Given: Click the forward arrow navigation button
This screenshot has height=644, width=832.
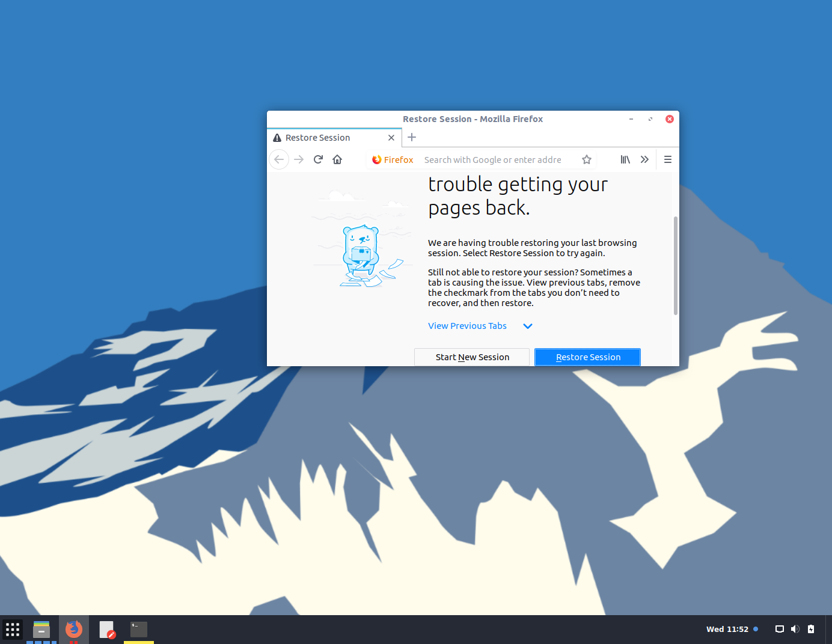Looking at the screenshot, I should coord(299,159).
